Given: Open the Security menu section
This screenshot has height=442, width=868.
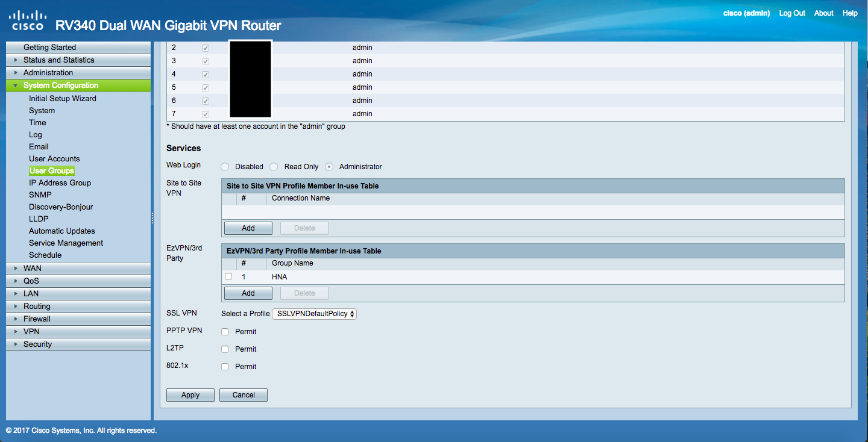Looking at the screenshot, I should point(78,344).
